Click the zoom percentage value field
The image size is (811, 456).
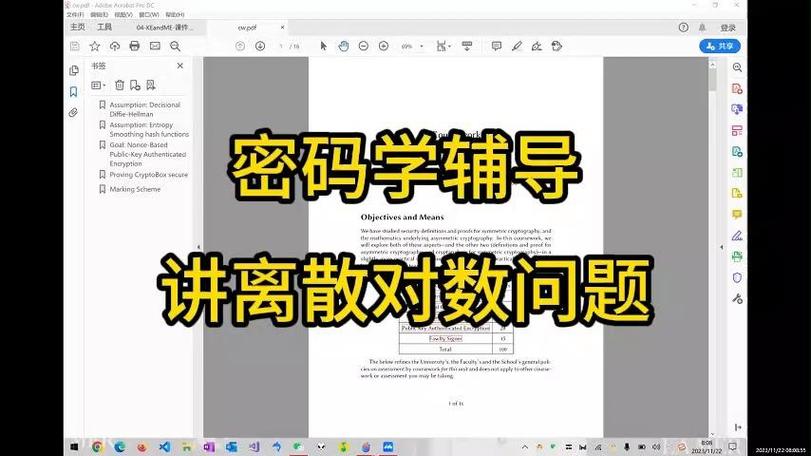coord(407,46)
